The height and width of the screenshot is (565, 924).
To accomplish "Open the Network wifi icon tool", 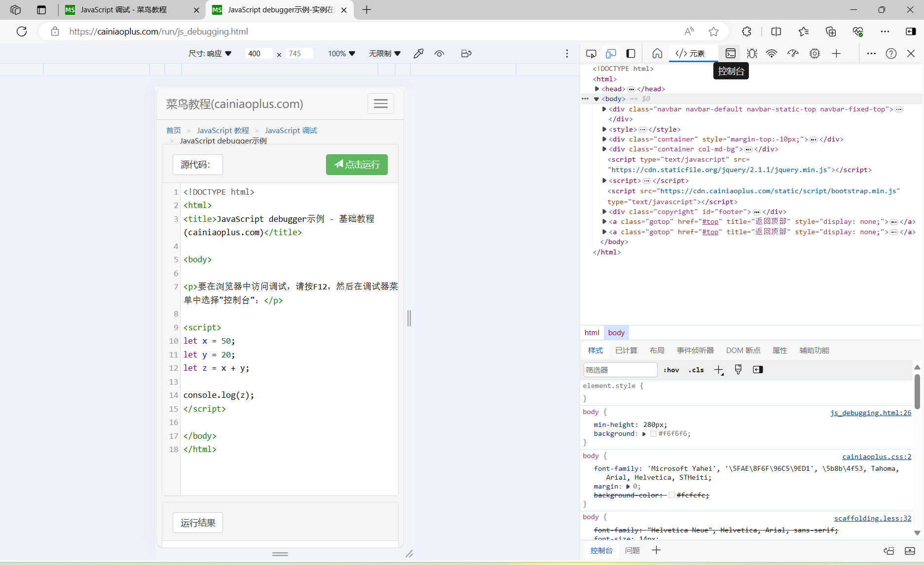I will click(x=772, y=53).
